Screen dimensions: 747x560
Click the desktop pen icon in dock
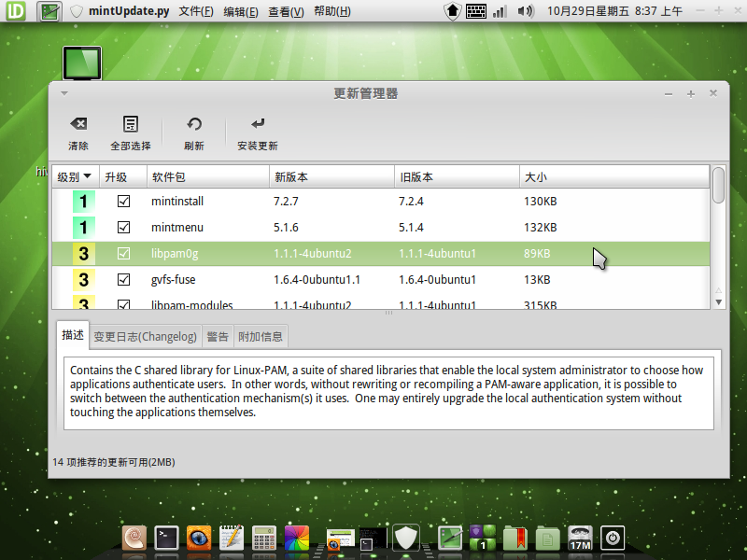pyautogui.click(x=450, y=539)
